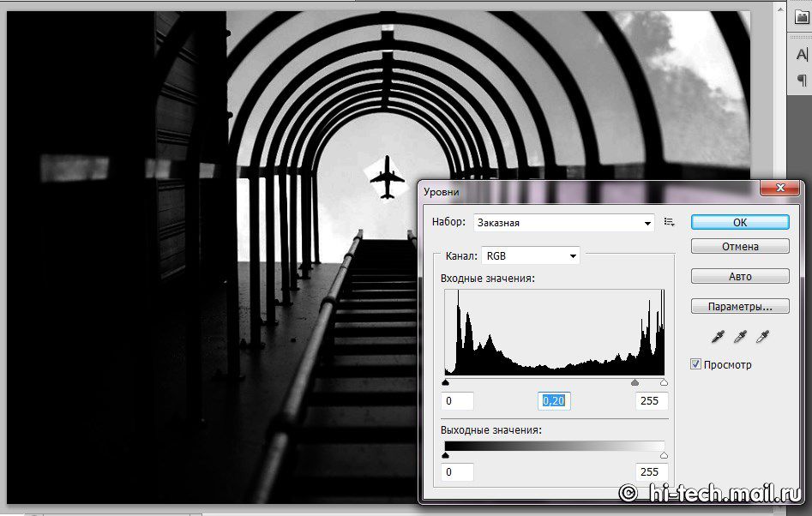Click the Отмена button
The width and height of the screenshot is (812, 516).
click(x=740, y=246)
